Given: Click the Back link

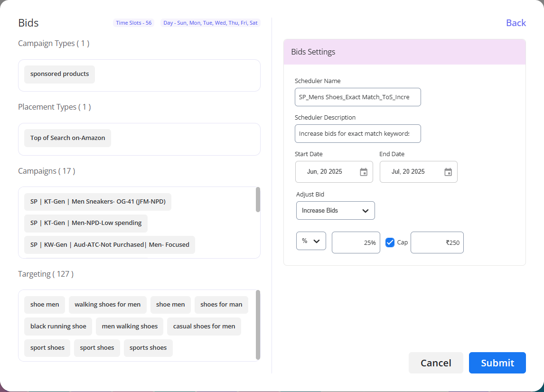Looking at the screenshot, I should 516,22.
